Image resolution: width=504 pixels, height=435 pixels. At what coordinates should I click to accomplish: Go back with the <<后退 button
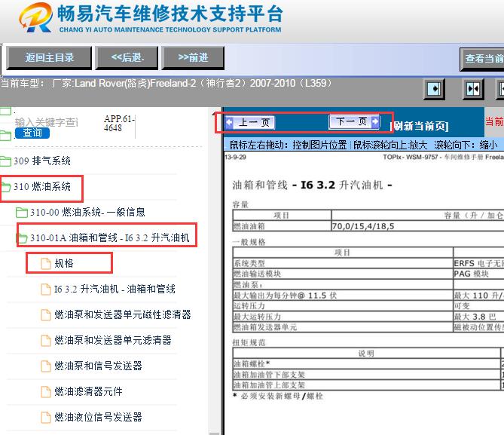click(127, 58)
